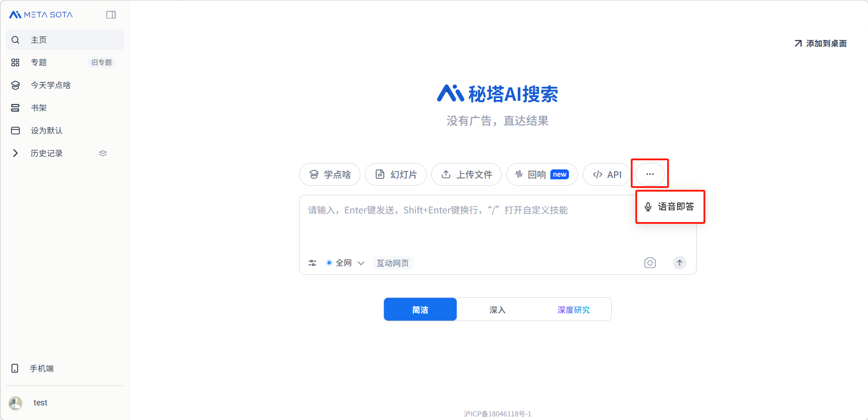Enable 深度研究 mode
Screen dimensions: 868x420
coord(574,310)
